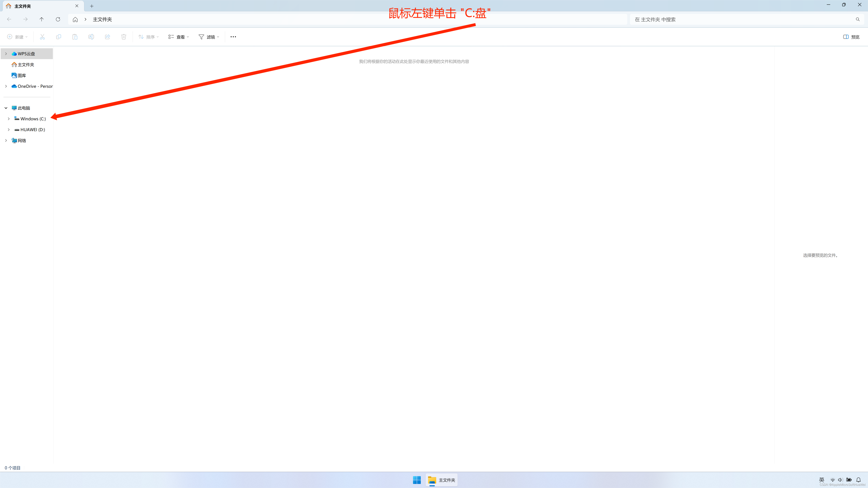Click the volume icon in the taskbar
The height and width of the screenshot is (488, 868).
click(x=840, y=480)
